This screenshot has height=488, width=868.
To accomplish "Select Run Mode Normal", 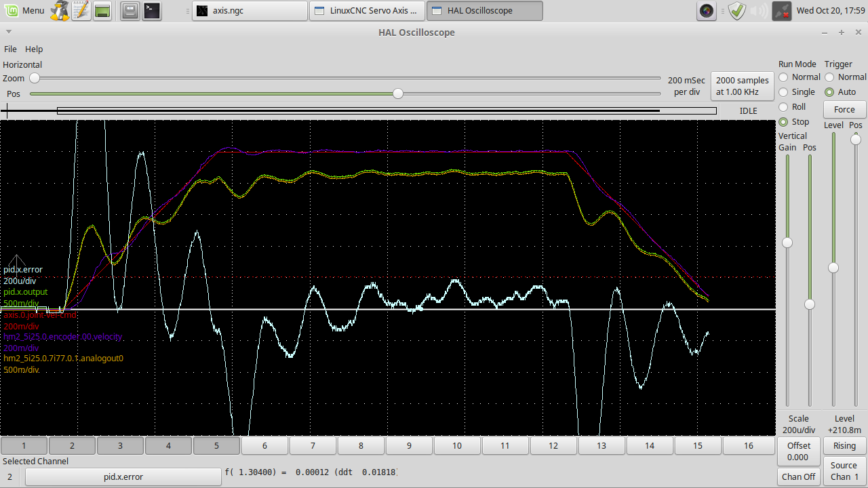I will pyautogui.click(x=800, y=77).
